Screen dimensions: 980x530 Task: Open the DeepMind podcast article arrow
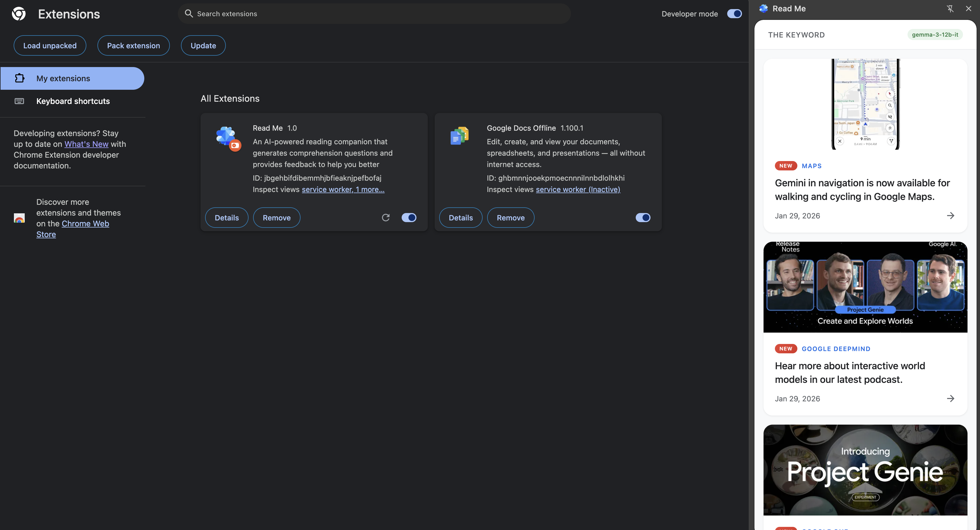(x=950, y=398)
